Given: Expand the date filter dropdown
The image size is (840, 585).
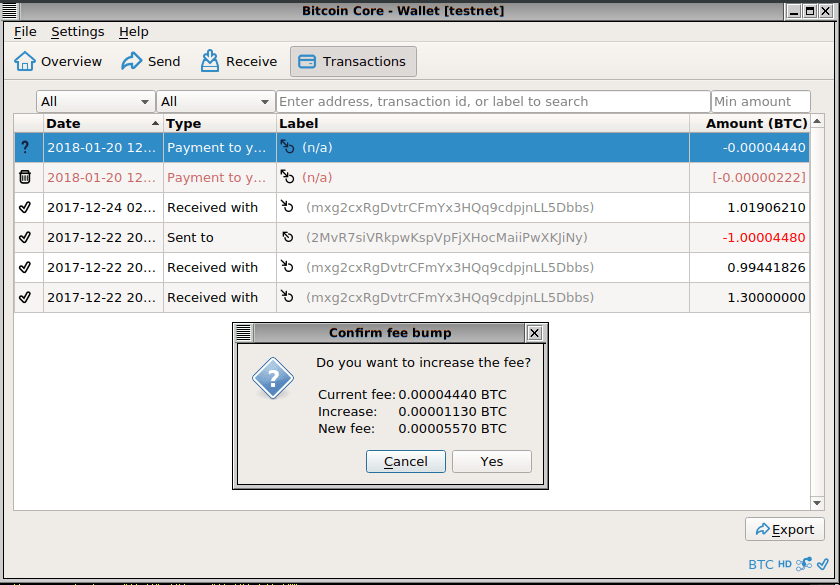Looking at the screenshot, I should click(x=96, y=101).
